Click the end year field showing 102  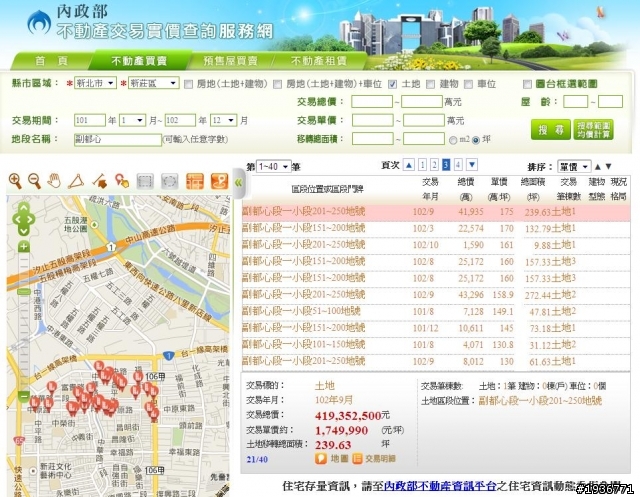180,120
